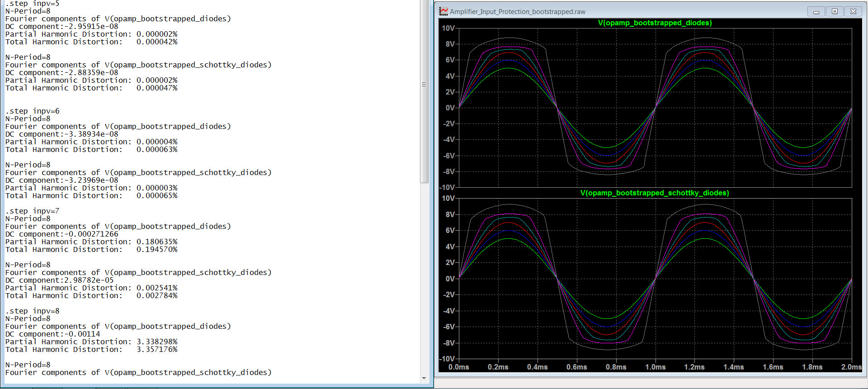Click DC component value -0.000271266

91,234
